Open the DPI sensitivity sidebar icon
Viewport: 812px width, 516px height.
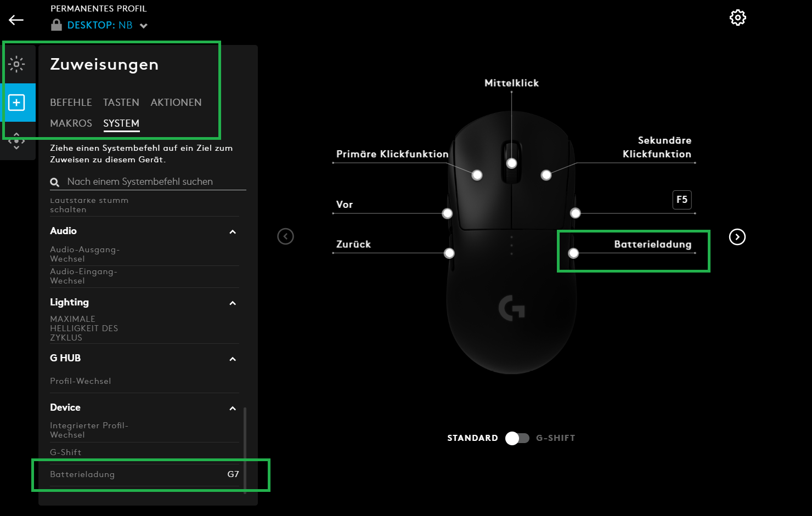(x=16, y=141)
